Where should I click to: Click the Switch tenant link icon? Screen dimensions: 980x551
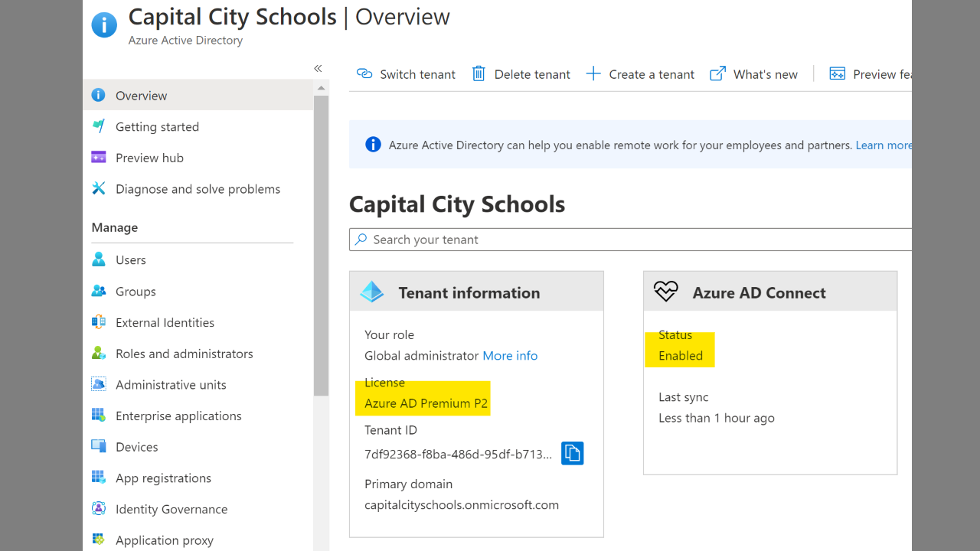click(x=364, y=73)
